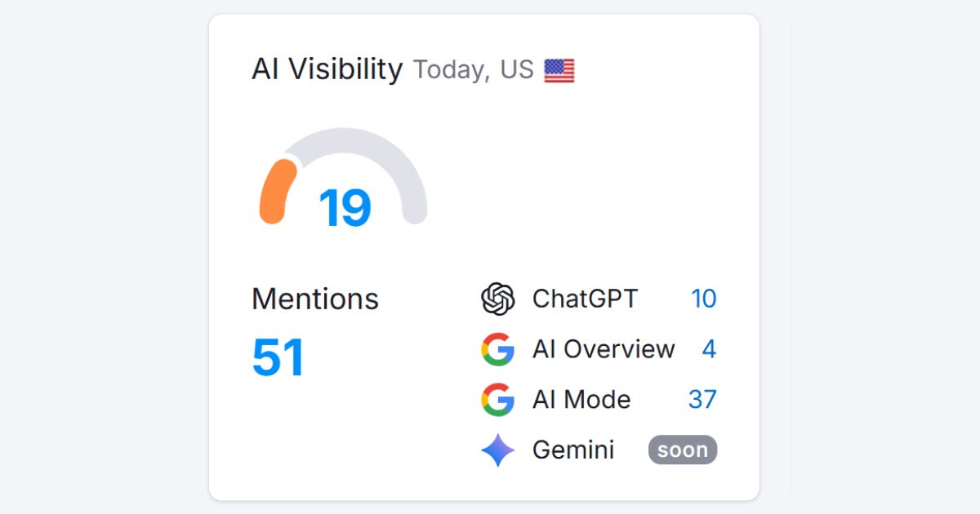The width and height of the screenshot is (980, 514).
Task: Select the AI Overview label
Action: tap(604, 349)
